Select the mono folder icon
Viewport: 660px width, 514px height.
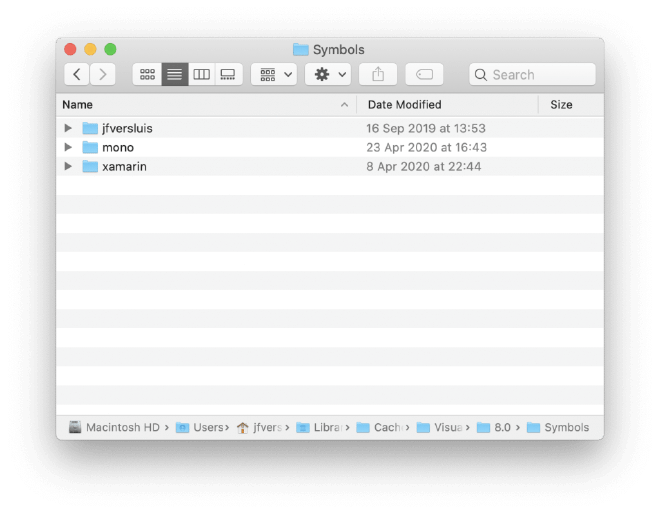pyautogui.click(x=90, y=147)
